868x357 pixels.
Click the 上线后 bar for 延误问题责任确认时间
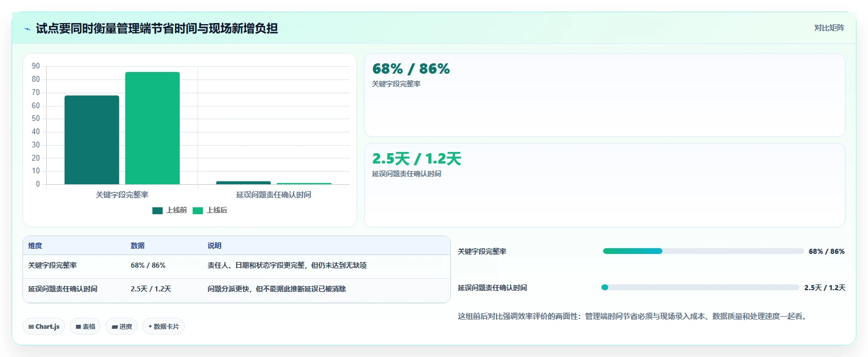(304, 184)
